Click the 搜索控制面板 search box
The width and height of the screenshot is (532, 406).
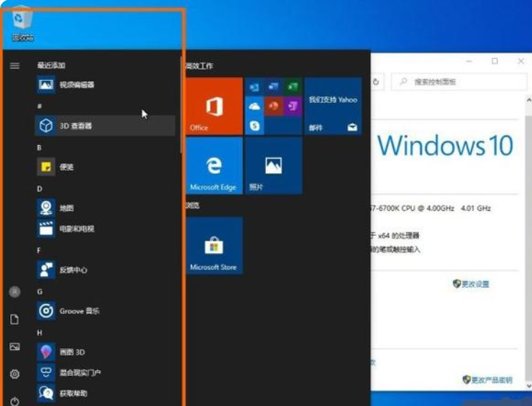[x=458, y=82]
